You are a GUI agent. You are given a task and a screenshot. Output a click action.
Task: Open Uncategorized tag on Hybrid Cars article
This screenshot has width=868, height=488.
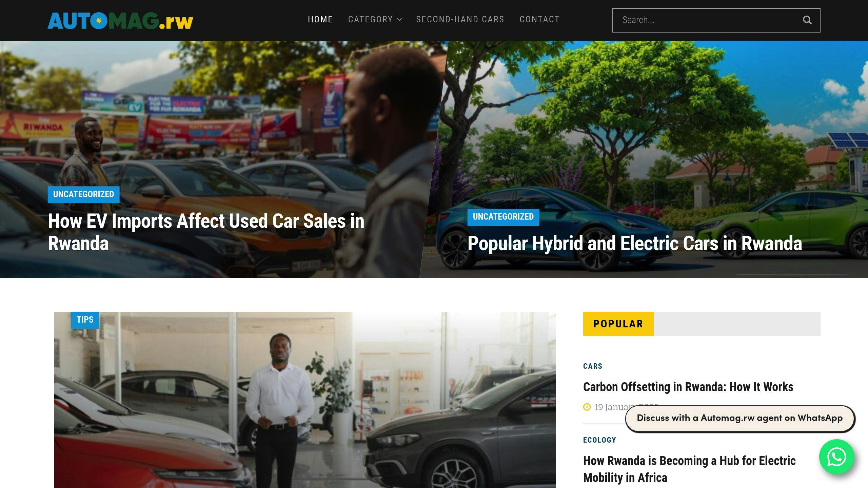pos(503,217)
